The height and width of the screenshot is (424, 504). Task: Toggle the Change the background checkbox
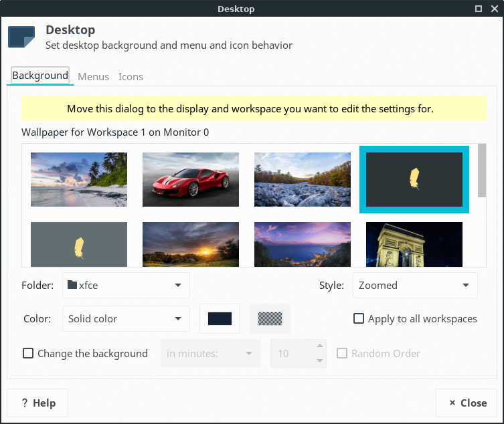click(28, 354)
